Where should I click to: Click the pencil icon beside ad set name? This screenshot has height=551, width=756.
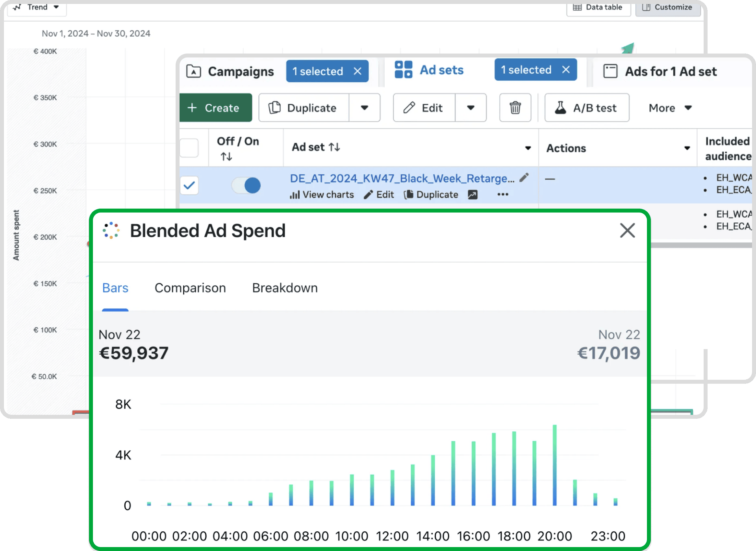point(524,178)
